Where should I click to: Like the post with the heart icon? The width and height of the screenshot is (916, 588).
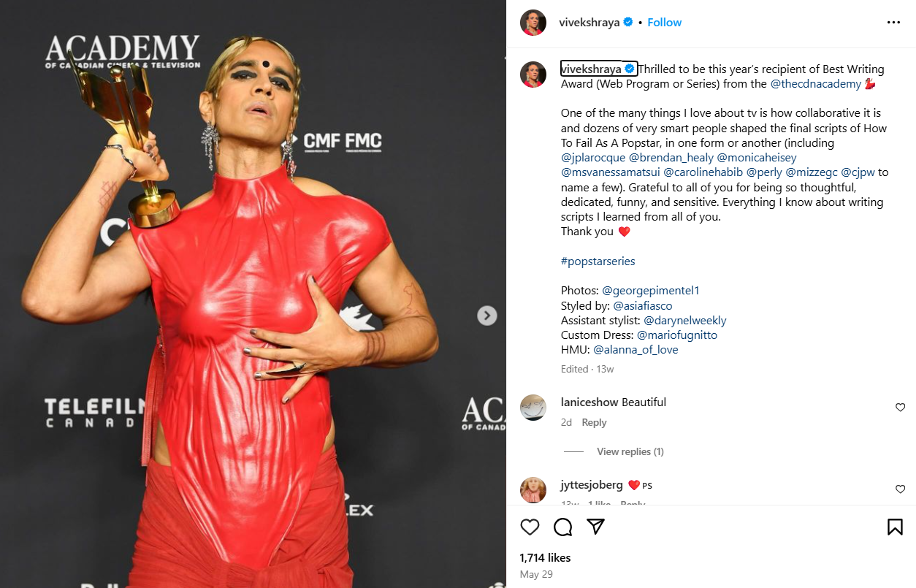tap(530, 527)
